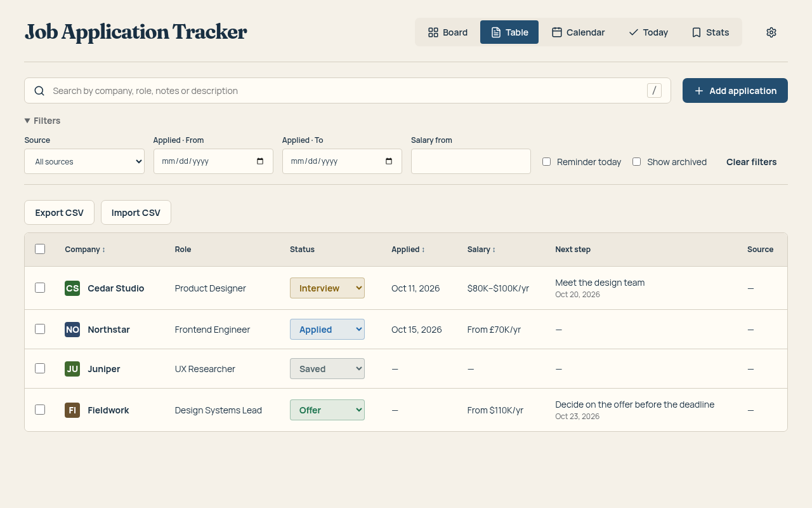This screenshot has width=812, height=508.
Task: Click the Salary from input field
Action: tap(471, 161)
